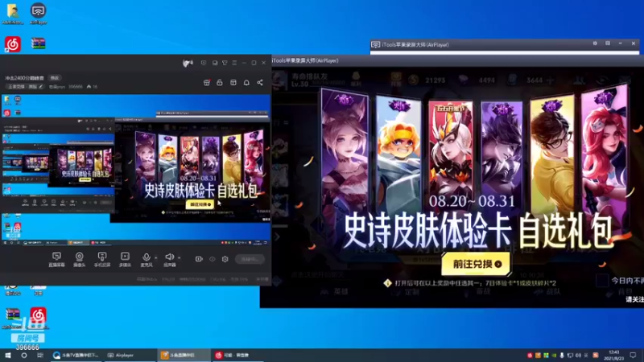Click the stream preview thumbnail area

[135, 170]
